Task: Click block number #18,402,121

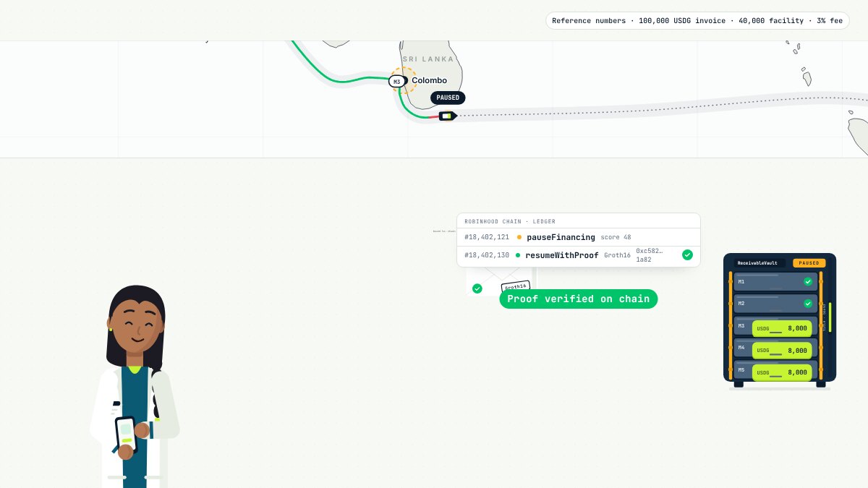Action: [487, 237]
